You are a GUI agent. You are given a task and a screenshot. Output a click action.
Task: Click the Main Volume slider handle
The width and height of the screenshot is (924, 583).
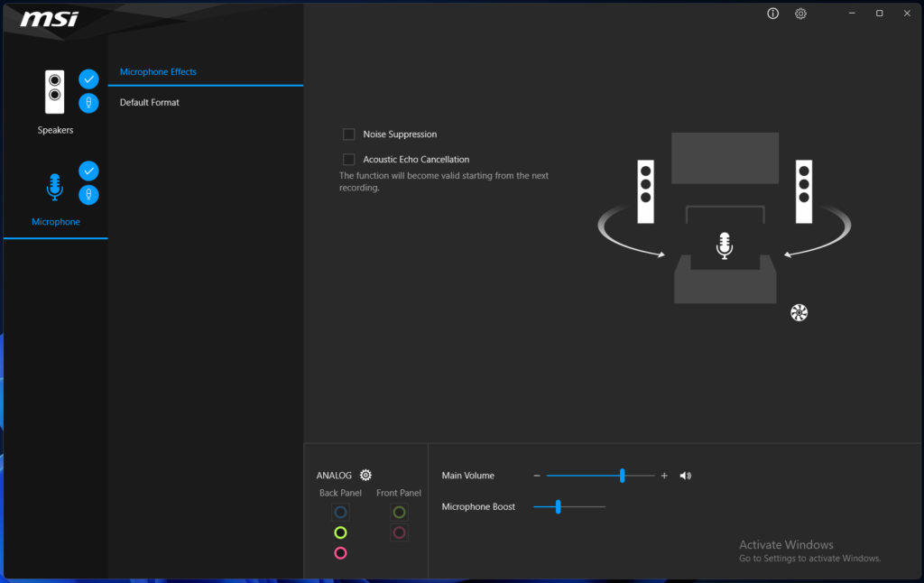click(x=623, y=476)
